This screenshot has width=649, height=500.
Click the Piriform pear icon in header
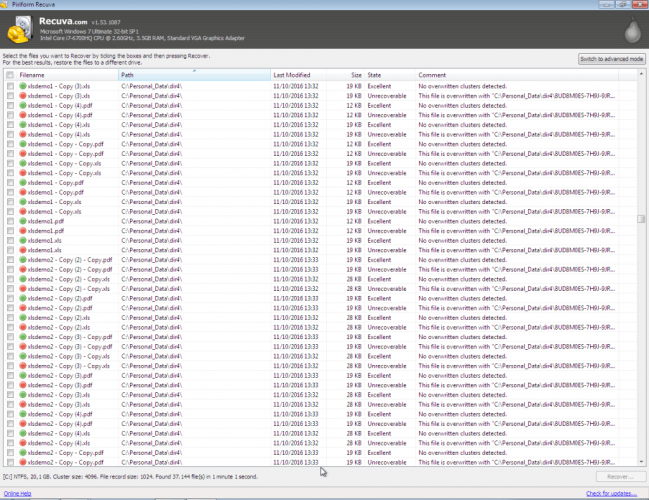click(632, 30)
